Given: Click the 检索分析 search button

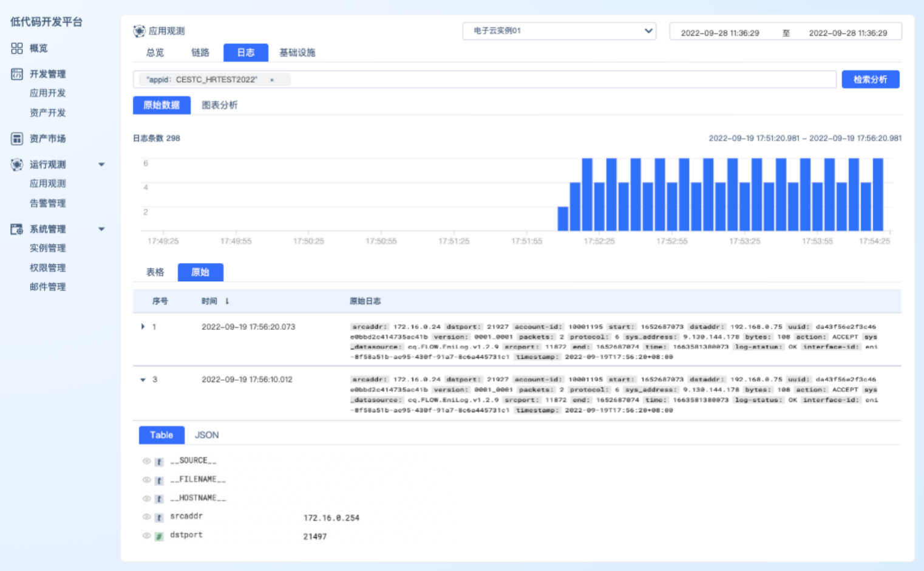Looking at the screenshot, I should pyautogui.click(x=871, y=80).
